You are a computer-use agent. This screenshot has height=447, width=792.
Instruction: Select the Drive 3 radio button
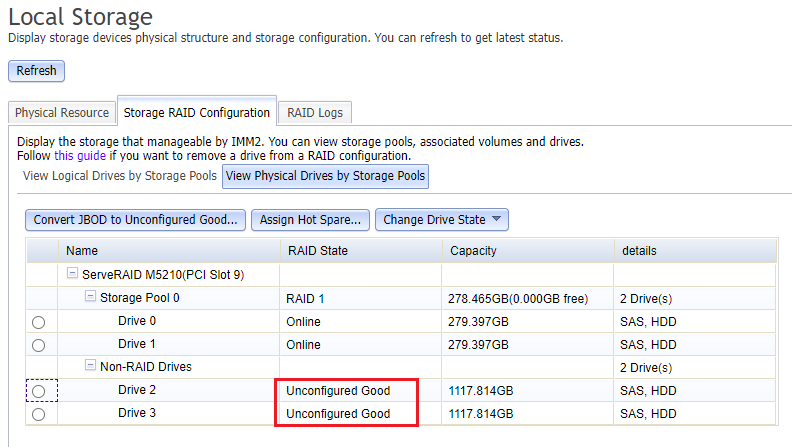tap(39, 414)
